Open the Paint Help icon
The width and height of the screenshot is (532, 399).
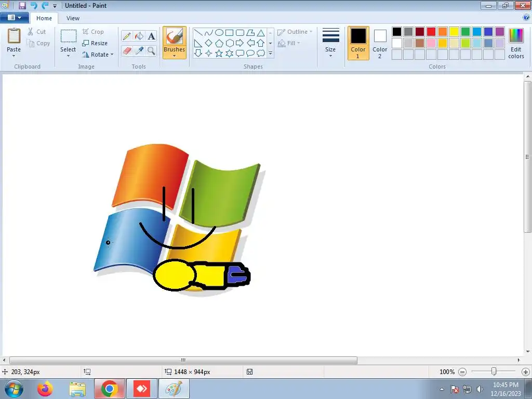[526, 18]
